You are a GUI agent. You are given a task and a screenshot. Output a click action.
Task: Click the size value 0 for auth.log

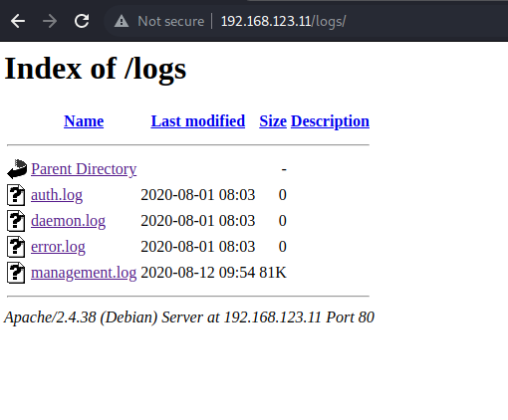pos(283,195)
